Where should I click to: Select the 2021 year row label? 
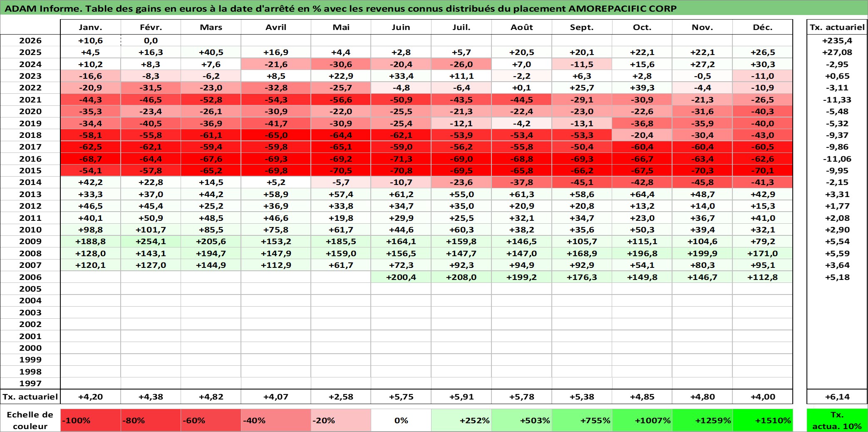30,100
